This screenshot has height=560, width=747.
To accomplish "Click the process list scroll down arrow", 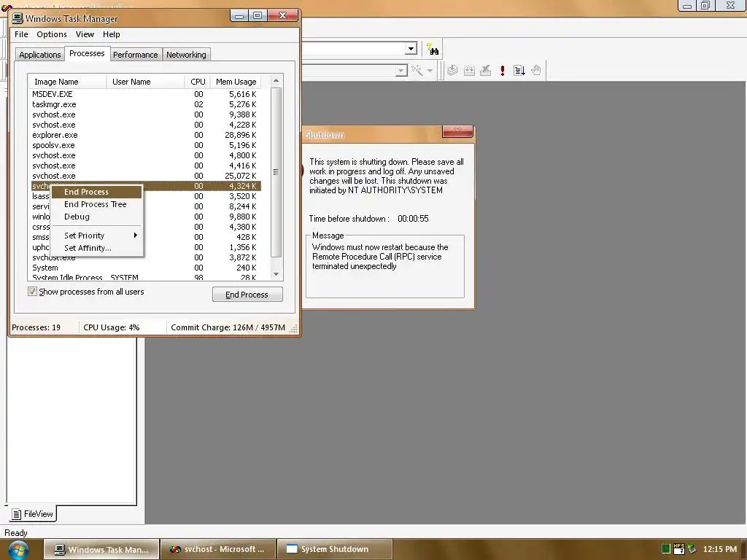I will click(276, 274).
